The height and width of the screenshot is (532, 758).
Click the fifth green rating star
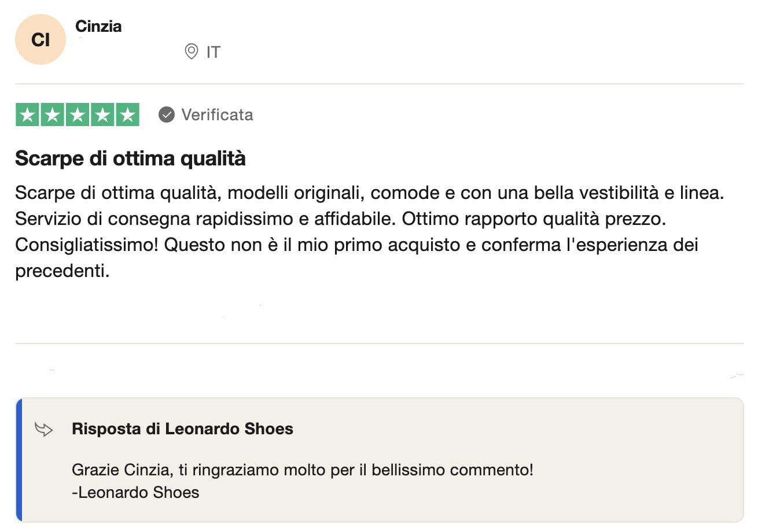(x=127, y=114)
